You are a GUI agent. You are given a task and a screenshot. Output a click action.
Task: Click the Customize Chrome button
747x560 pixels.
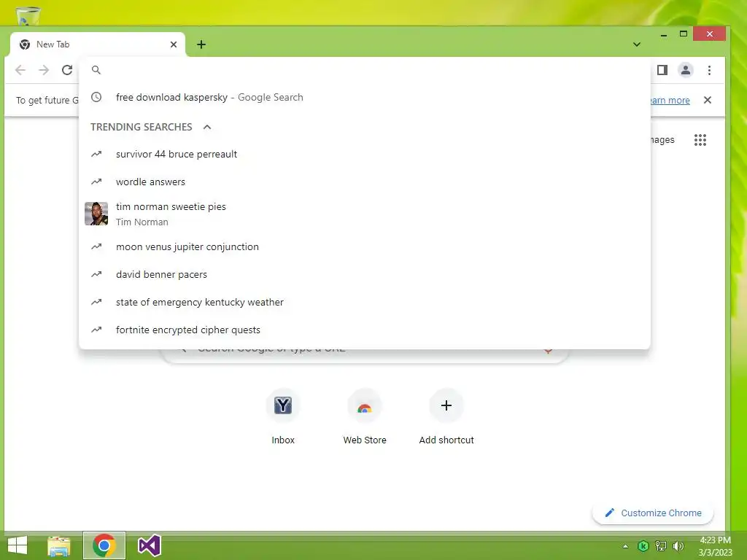pos(653,513)
